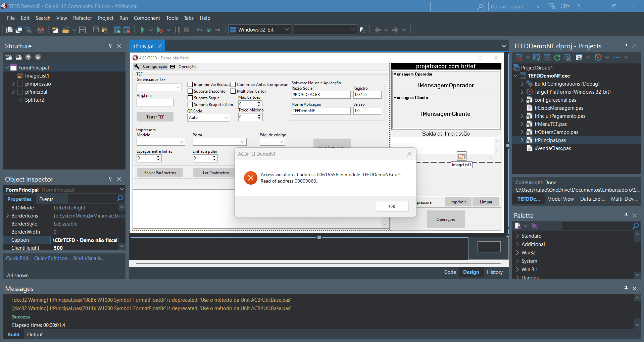The height and width of the screenshot is (342, 644).
Task: Click the Object Inspector search magnifier
Action: coord(120,198)
